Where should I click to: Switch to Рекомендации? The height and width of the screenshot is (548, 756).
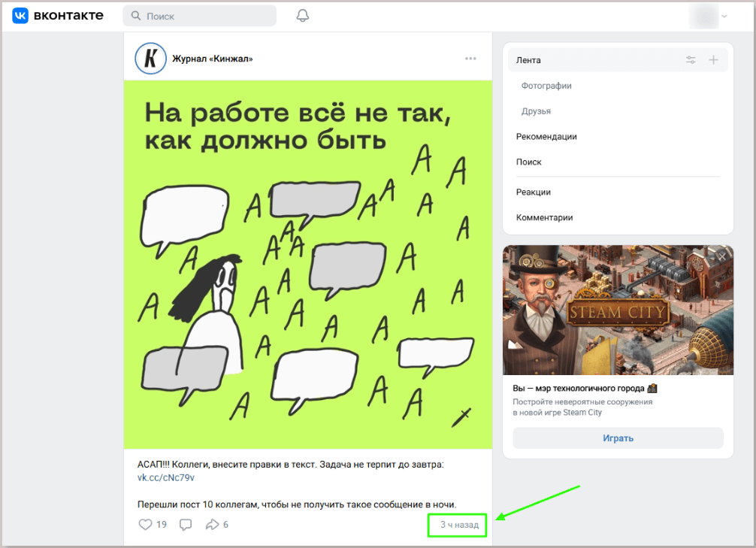click(x=546, y=137)
